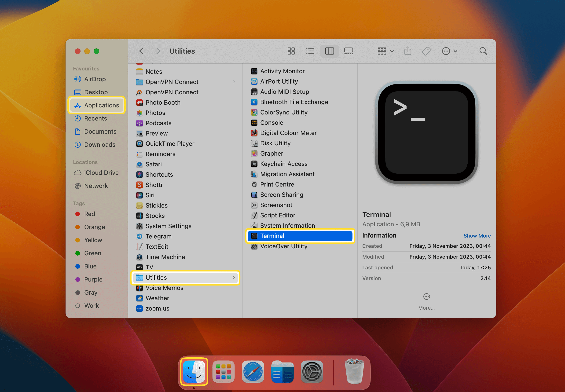565x392 pixels.
Task: Switch to icon grid view
Action: (291, 51)
